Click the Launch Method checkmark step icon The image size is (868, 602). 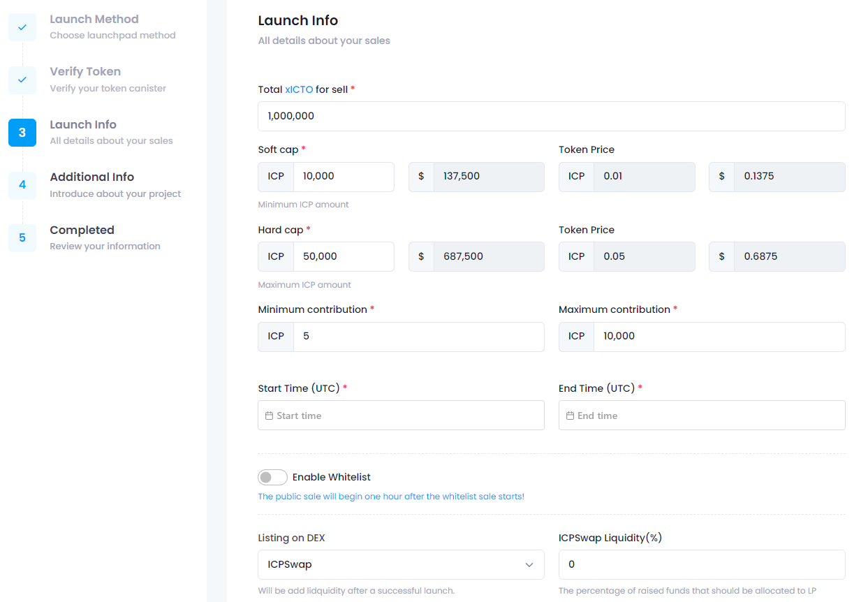pos(22,27)
